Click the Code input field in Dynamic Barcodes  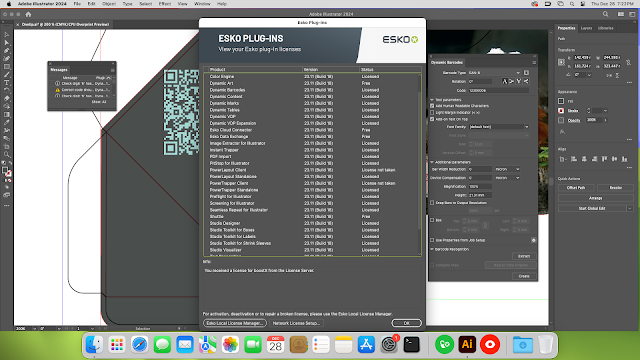[x=498, y=90]
